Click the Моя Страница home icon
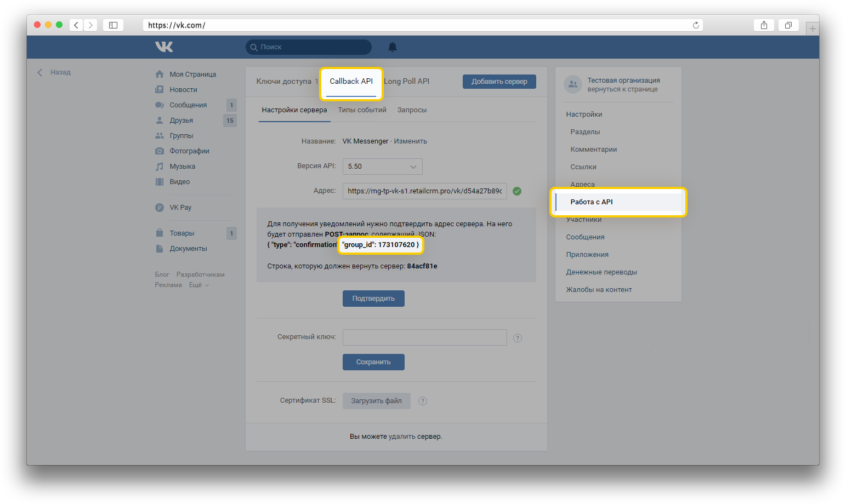The width and height of the screenshot is (846, 504). coord(160,74)
